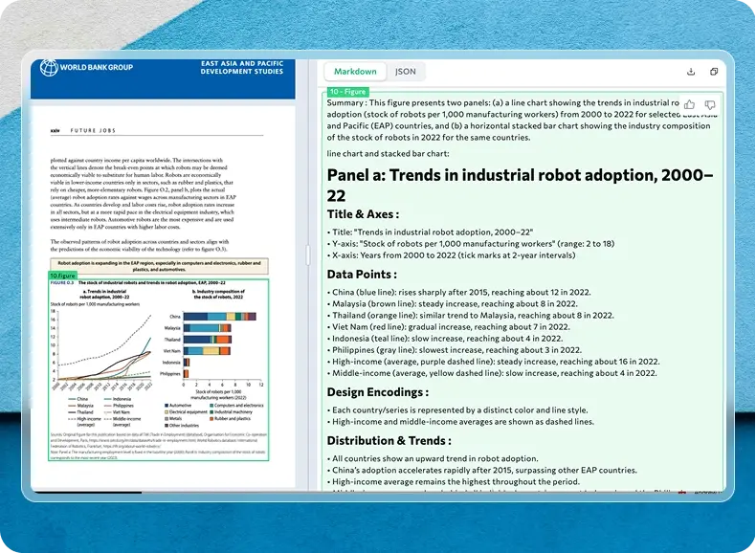Click 'All countries show an upward trend' bullet
Screen dimensions: 756x553
[x=433, y=458]
